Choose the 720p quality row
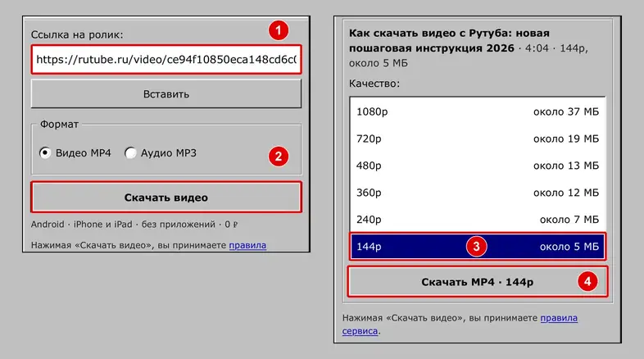Viewport: 644px width, 359px height. [x=478, y=139]
